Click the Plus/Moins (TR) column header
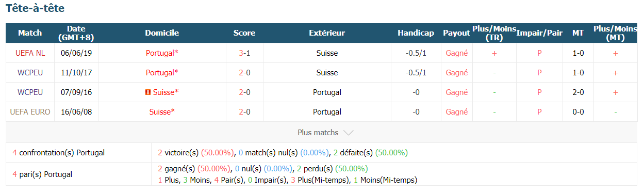The image size is (644, 193). [494, 33]
